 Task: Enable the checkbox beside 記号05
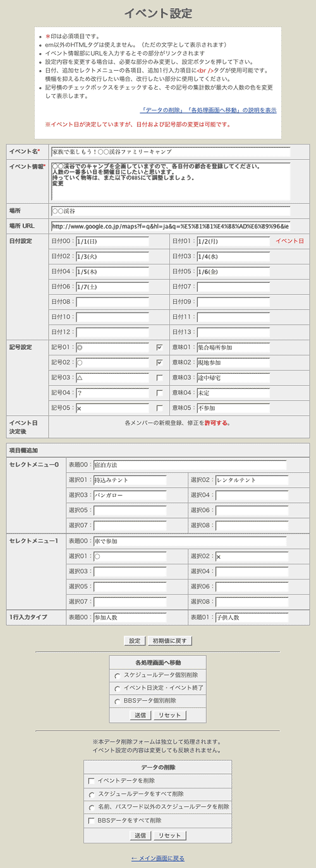pos(159,408)
